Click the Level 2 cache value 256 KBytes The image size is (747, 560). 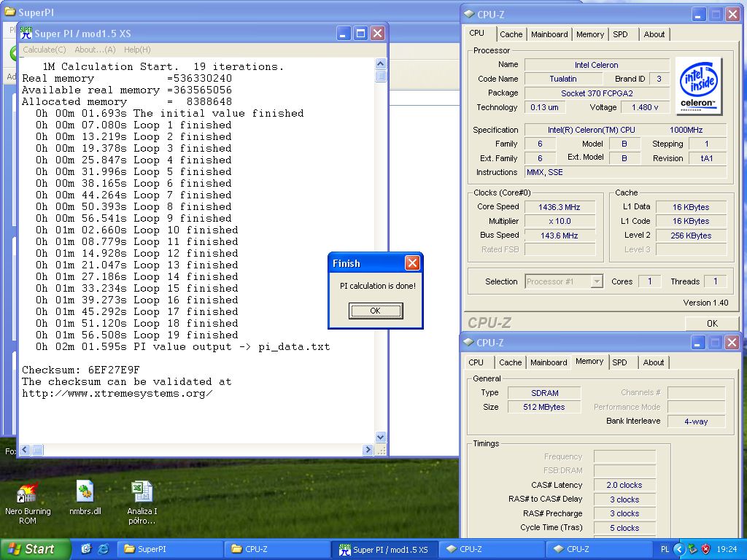691,236
